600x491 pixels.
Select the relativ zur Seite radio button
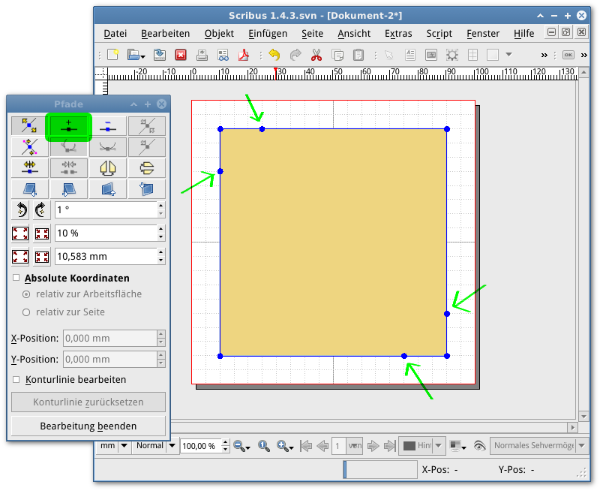tap(26, 312)
